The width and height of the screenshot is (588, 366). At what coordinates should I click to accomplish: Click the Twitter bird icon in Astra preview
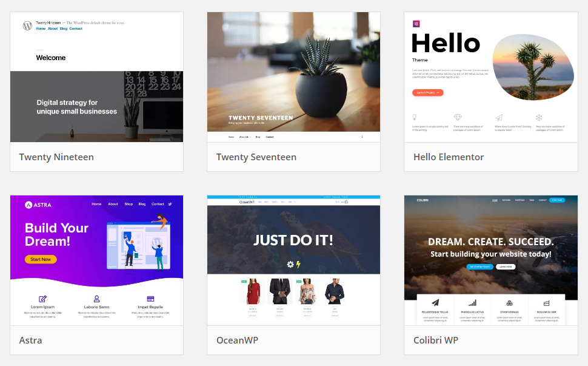(170, 204)
